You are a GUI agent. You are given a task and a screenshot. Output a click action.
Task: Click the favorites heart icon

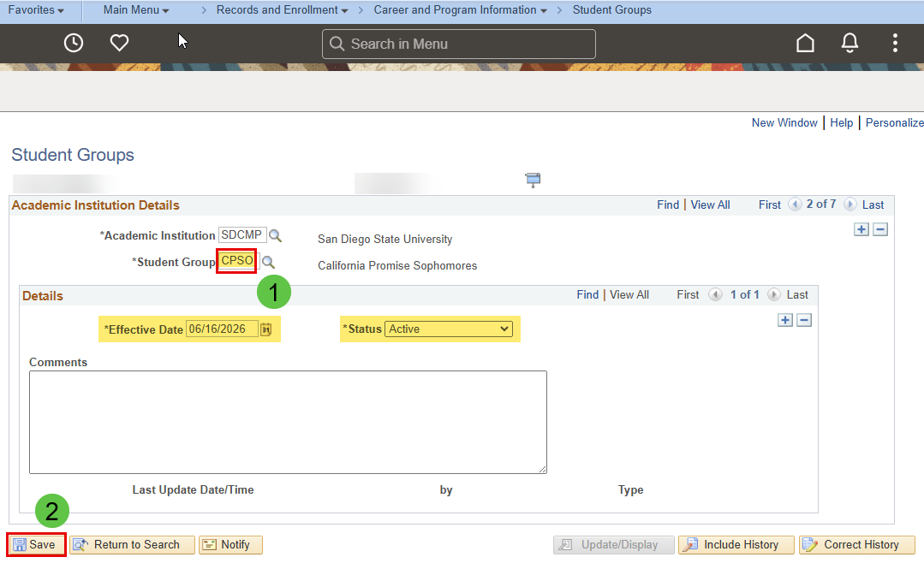(x=120, y=43)
